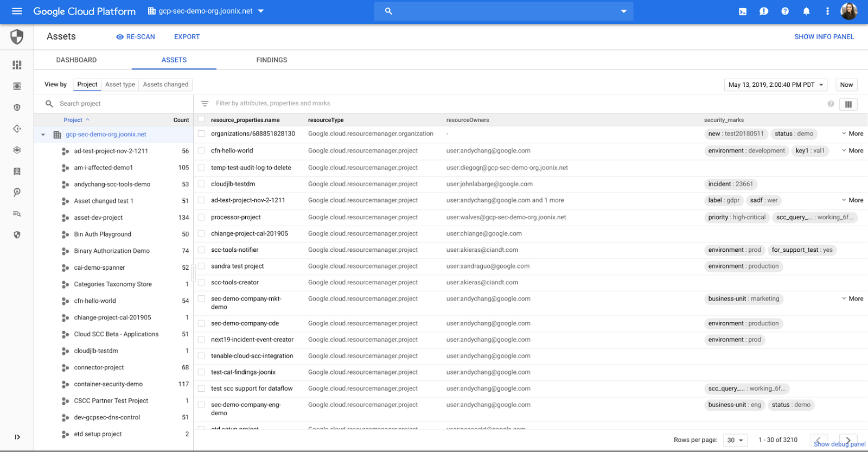Open the Rows per page dropdown
868x452 pixels.
tap(736, 440)
